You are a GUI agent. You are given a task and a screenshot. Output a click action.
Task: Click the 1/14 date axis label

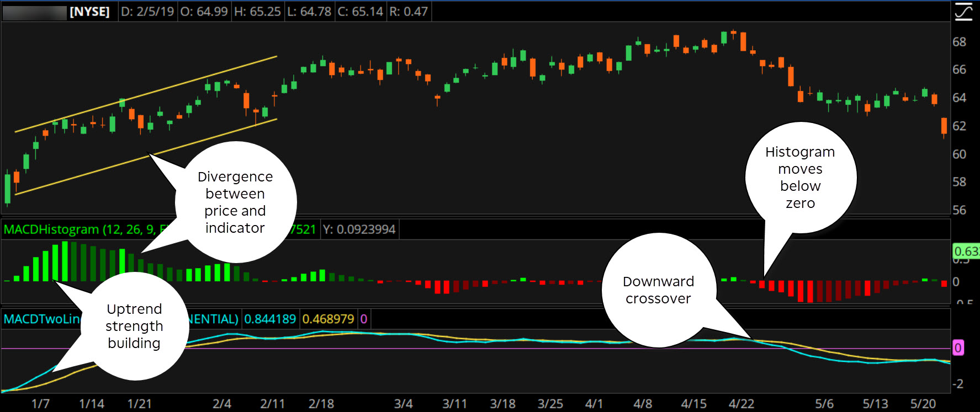pyautogui.click(x=92, y=404)
